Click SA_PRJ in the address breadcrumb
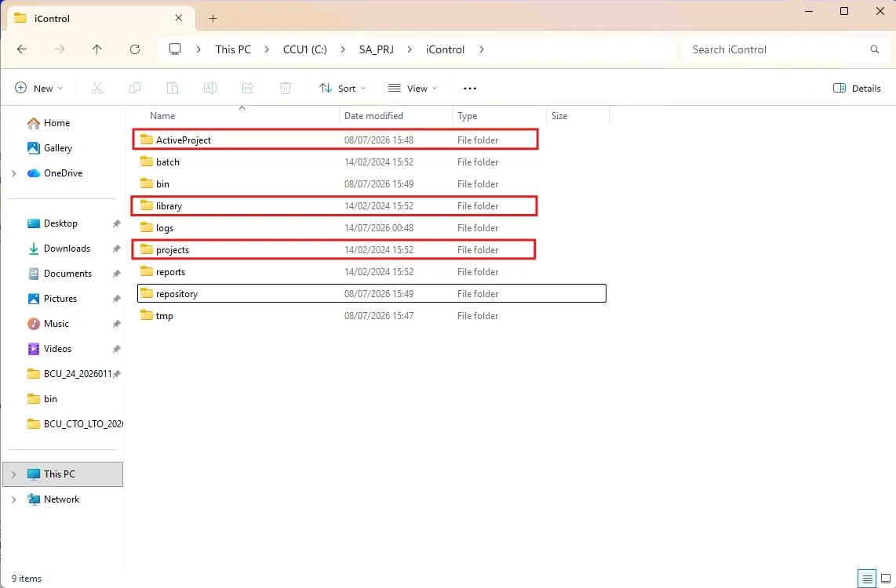 click(377, 49)
